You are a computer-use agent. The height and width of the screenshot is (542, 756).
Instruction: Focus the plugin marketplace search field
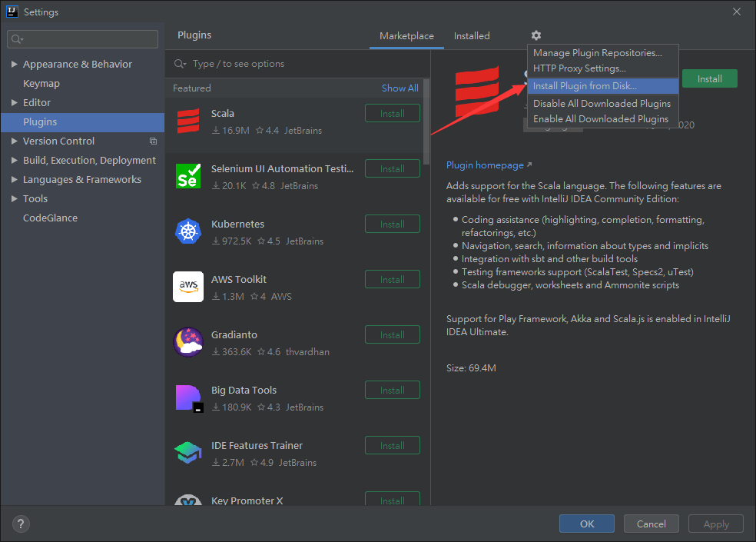click(x=300, y=64)
